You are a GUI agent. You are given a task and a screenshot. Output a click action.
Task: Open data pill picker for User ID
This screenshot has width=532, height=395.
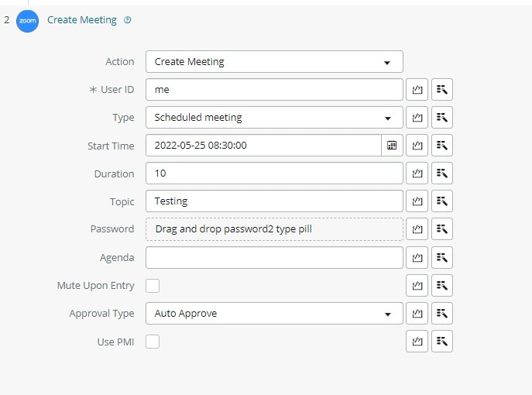[x=442, y=90]
